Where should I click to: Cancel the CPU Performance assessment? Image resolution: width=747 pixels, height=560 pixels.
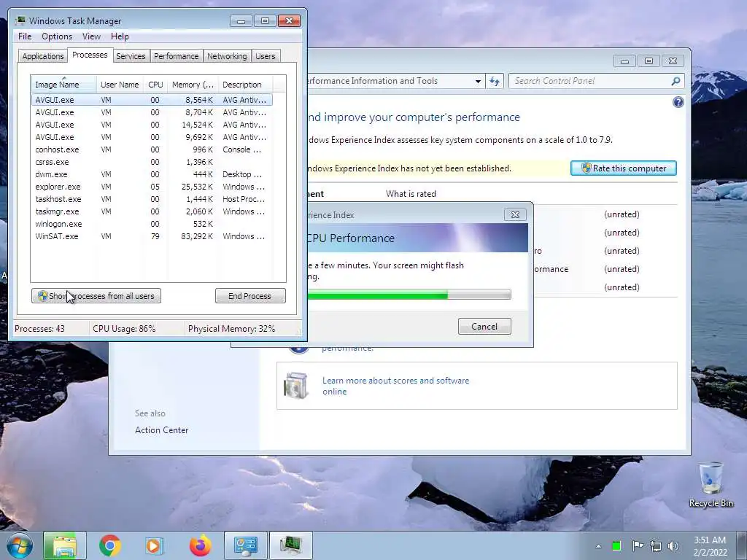(484, 326)
